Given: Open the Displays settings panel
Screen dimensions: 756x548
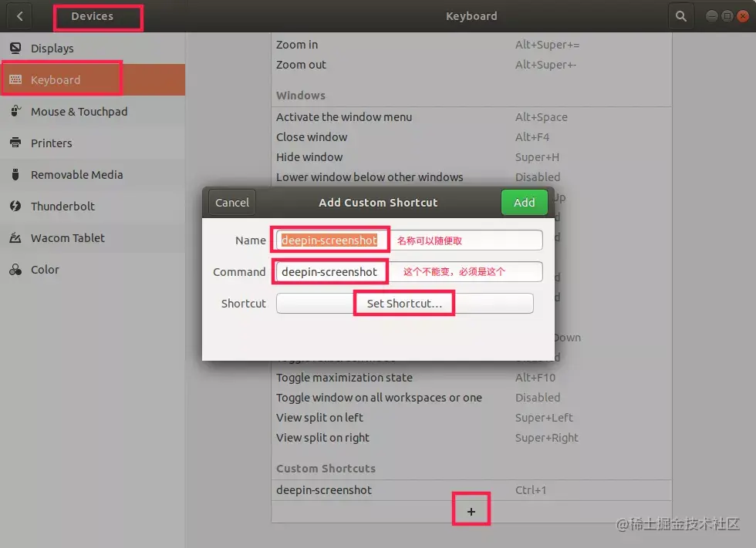Looking at the screenshot, I should tap(93, 48).
